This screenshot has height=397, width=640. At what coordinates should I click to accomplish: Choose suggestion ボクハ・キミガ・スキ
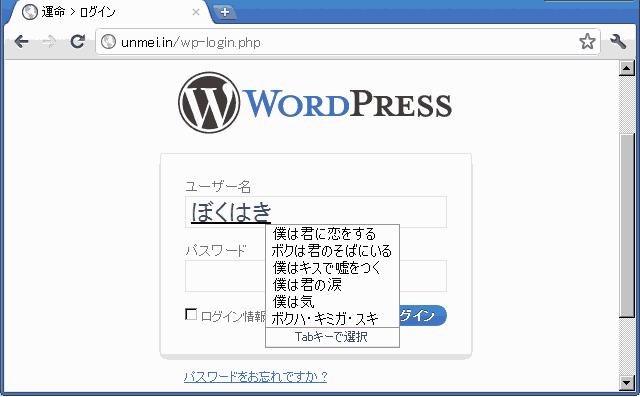(332, 318)
